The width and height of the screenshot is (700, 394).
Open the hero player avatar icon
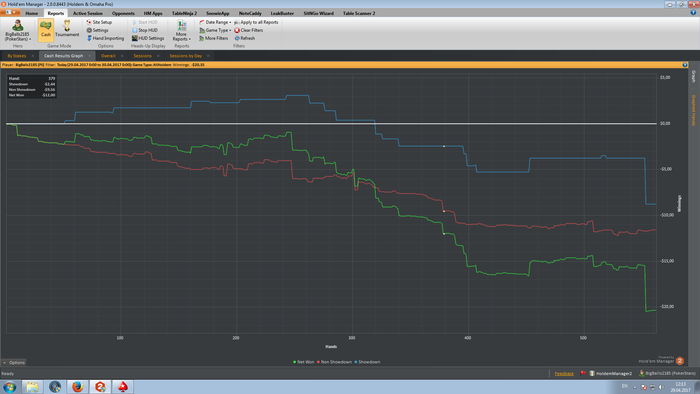(x=18, y=26)
